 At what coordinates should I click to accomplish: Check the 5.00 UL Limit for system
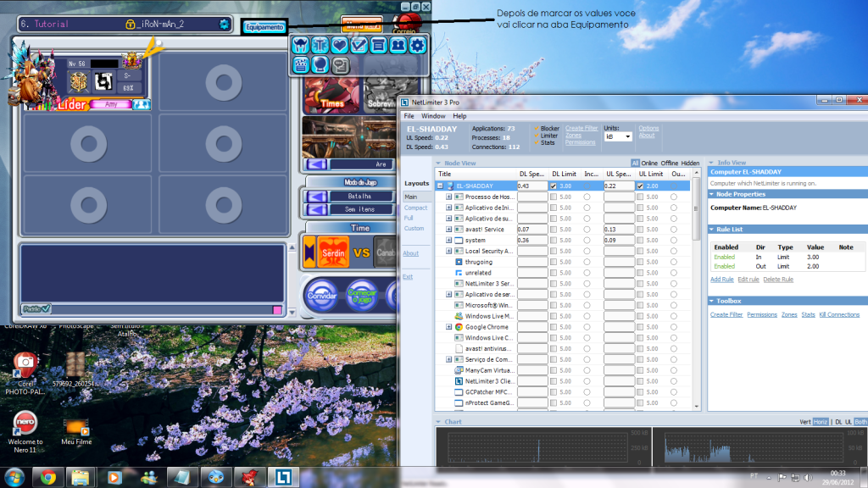pyautogui.click(x=638, y=240)
